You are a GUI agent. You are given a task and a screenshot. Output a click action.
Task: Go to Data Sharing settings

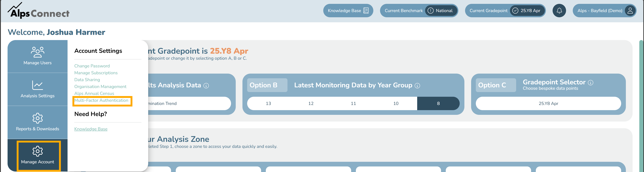87,80
